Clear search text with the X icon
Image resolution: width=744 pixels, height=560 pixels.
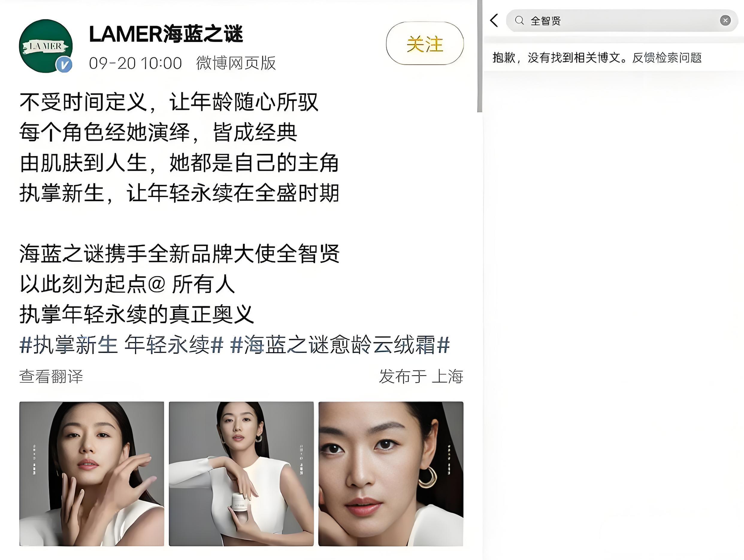pos(725,21)
